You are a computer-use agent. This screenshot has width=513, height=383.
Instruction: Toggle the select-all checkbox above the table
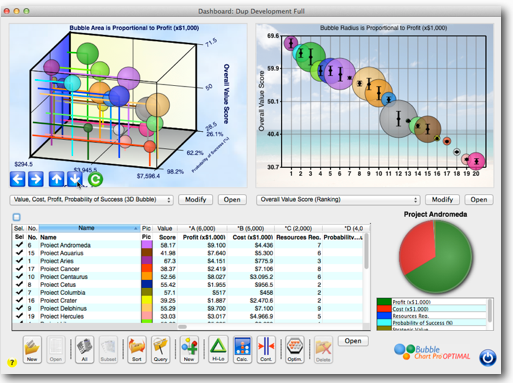pos(16,217)
